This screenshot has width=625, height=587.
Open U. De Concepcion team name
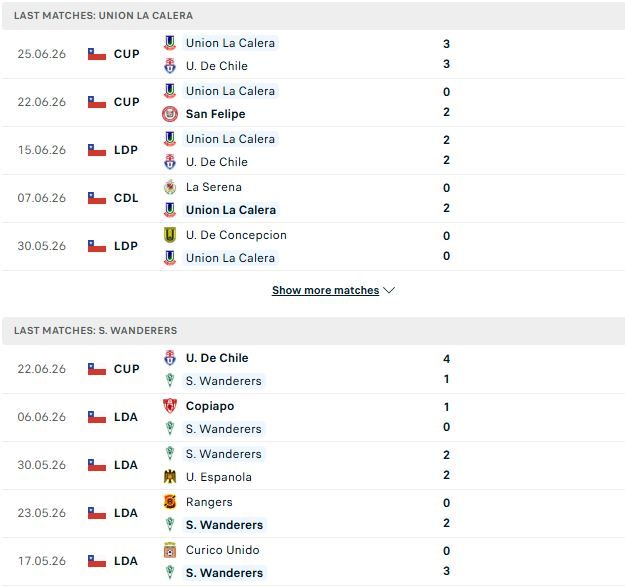(236, 235)
